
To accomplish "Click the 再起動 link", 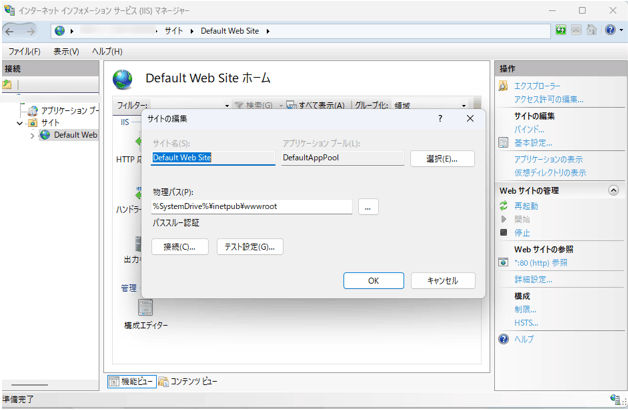I will [526, 206].
